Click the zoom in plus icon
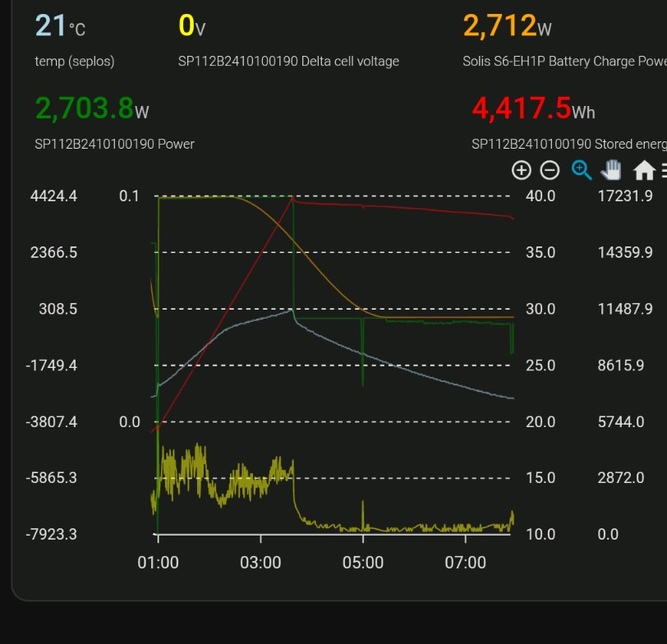This screenshot has height=644, width=667. [522, 170]
